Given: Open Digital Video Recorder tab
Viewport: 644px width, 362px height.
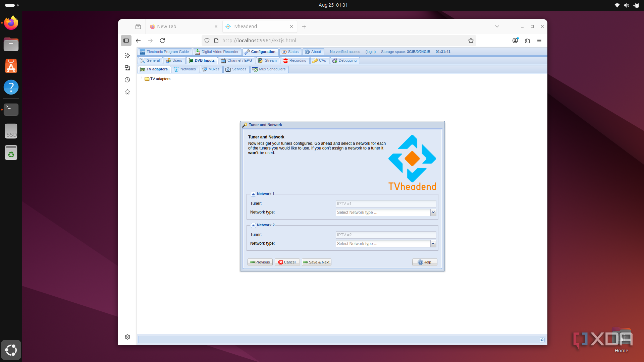Looking at the screenshot, I should (x=217, y=52).
